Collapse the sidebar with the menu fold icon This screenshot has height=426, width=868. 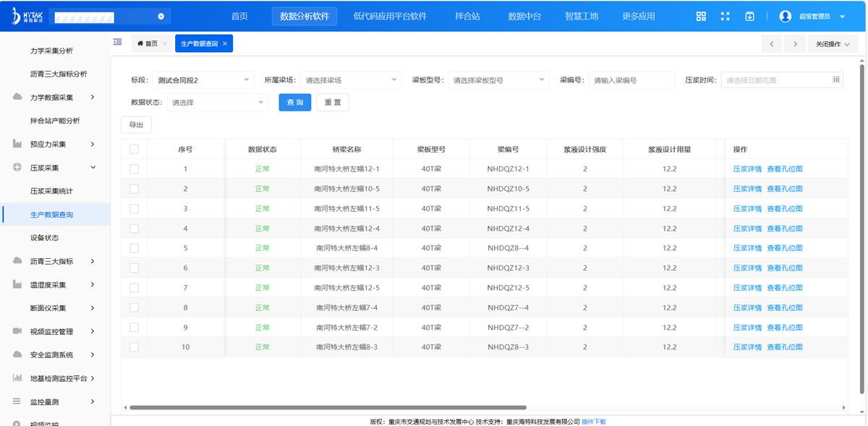click(117, 42)
